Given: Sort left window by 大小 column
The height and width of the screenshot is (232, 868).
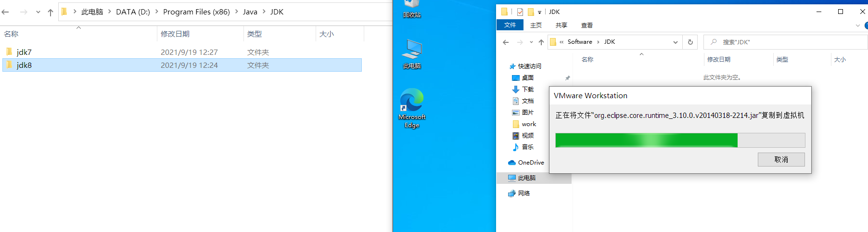Looking at the screenshot, I should click(x=327, y=34).
